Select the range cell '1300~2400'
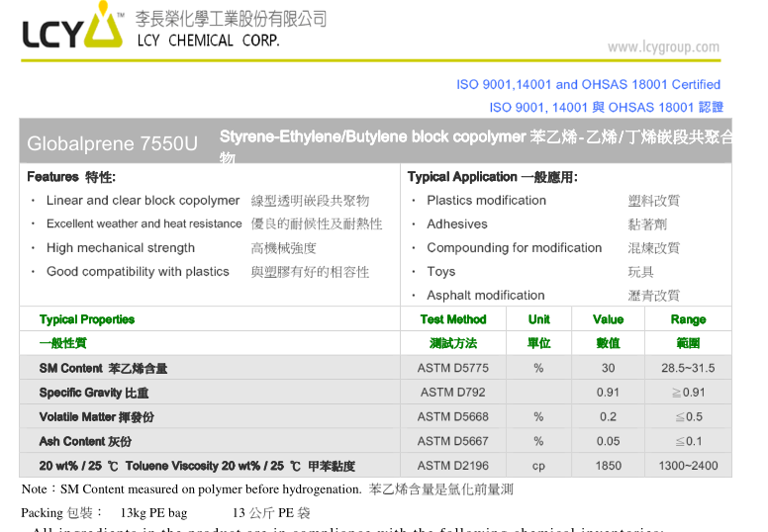This screenshot has height=532, width=768. click(688, 466)
